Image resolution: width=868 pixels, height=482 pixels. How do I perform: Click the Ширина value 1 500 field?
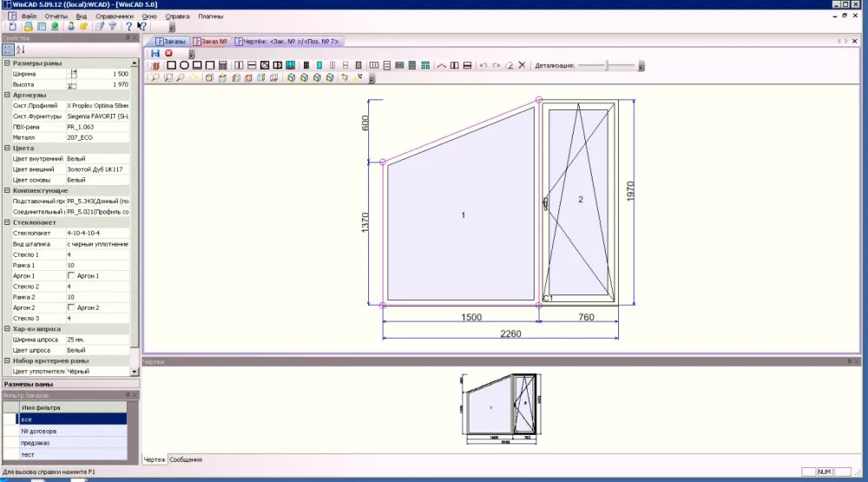tap(98, 74)
